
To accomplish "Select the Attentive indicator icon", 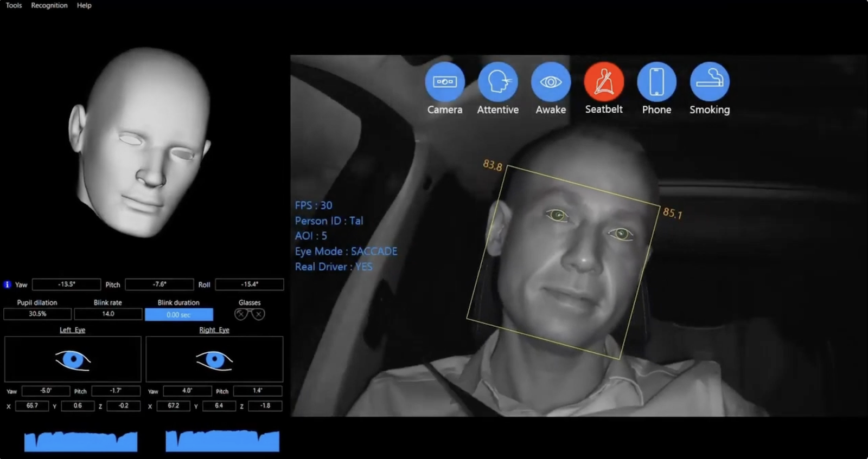I will click(x=497, y=82).
